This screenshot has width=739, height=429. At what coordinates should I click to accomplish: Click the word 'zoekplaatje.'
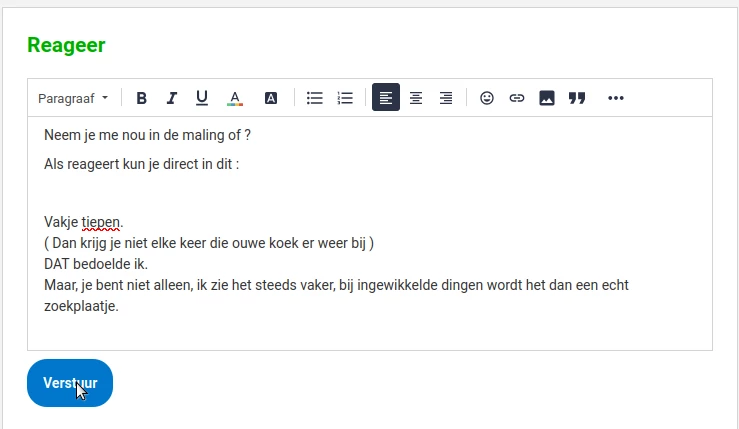pyautogui.click(x=81, y=306)
